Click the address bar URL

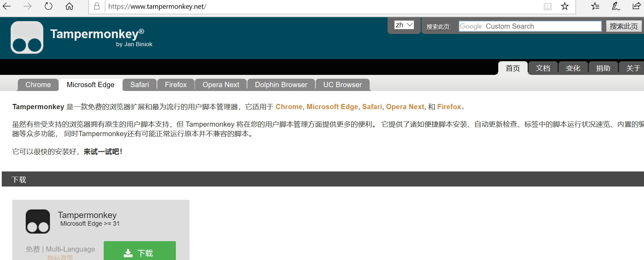[157, 6]
